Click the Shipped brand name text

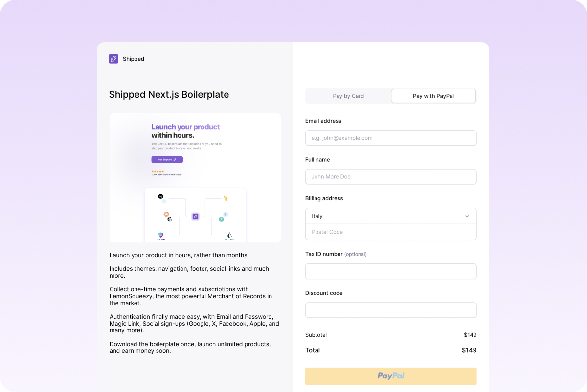pos(134,59)
